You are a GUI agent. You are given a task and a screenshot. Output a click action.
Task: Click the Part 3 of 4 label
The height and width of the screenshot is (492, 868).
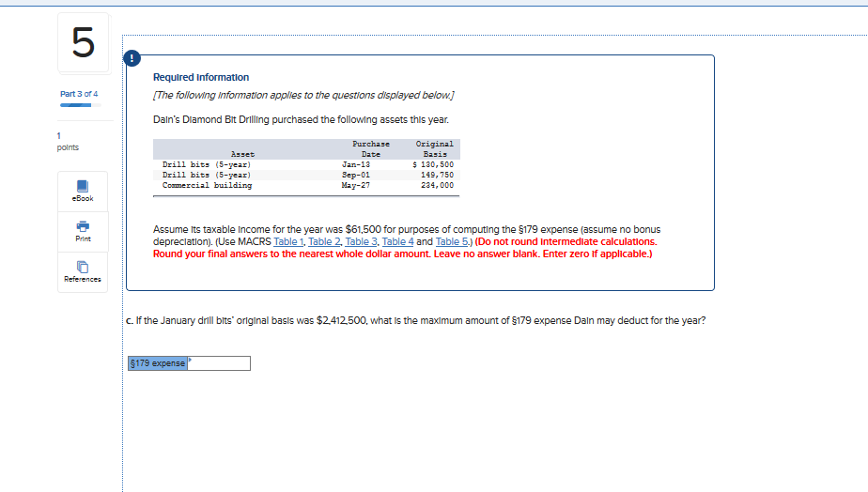[x=79, y=94]
